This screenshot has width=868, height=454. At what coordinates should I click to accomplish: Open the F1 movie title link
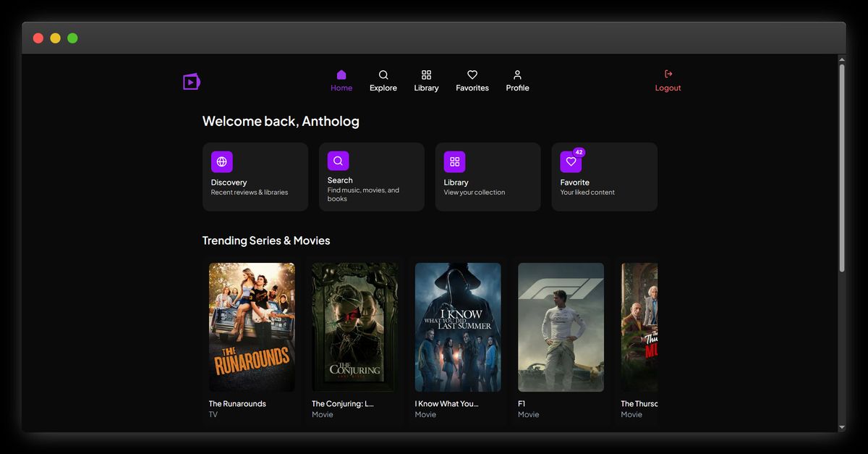[522, 404]
